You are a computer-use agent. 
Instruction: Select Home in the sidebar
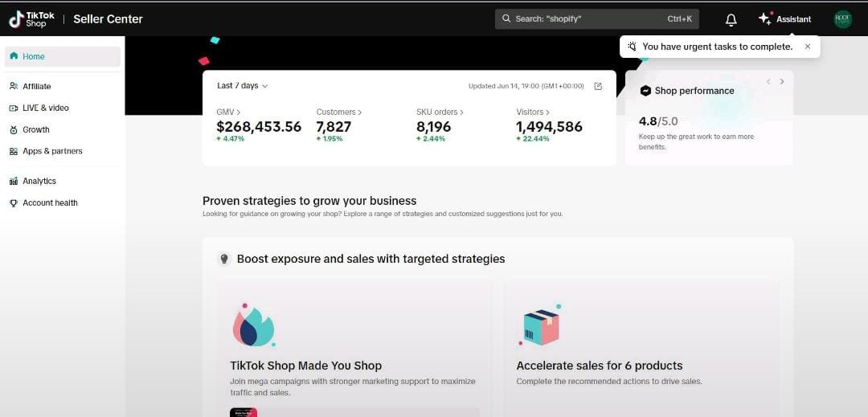63,56
